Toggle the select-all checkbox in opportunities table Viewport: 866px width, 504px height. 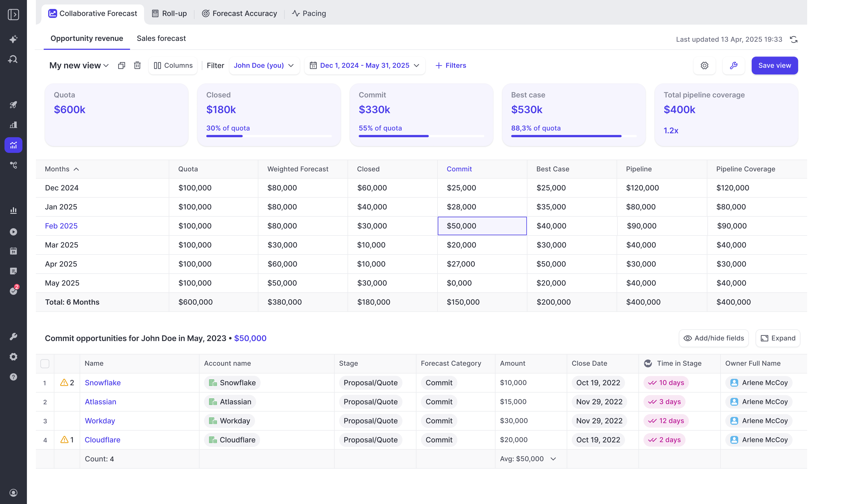point(45,364)
